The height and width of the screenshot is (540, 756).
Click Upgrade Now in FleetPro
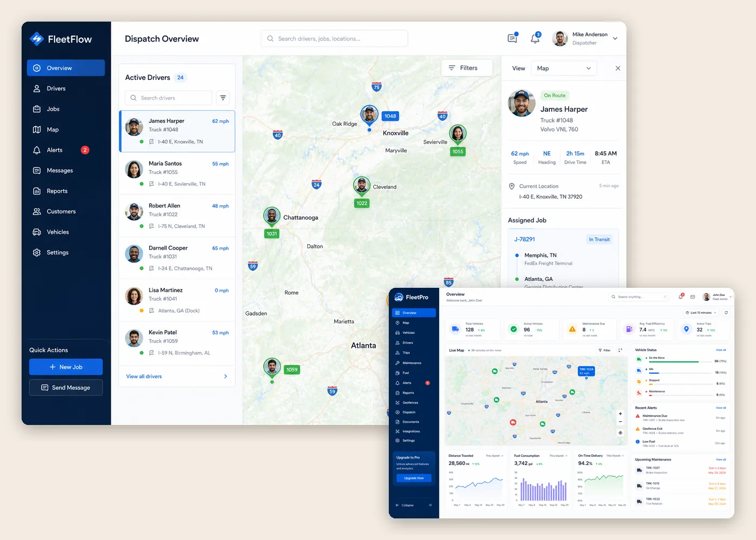(414, 478)
